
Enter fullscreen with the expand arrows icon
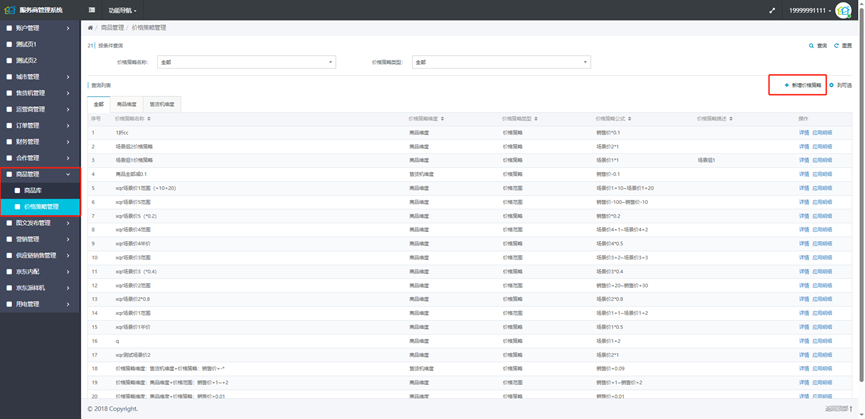[772, 10]
